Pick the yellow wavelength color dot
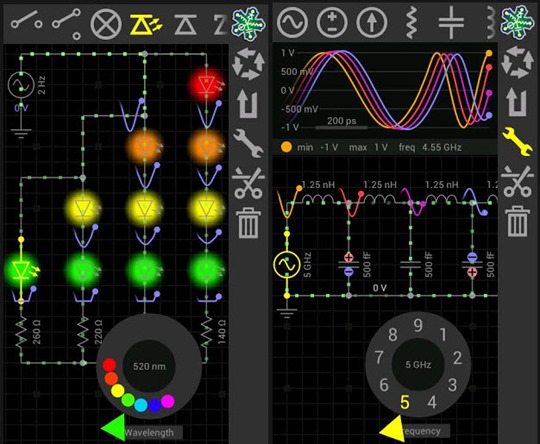Image resolution: width=540 pixels, height=444 pixels. click(117, 391)
